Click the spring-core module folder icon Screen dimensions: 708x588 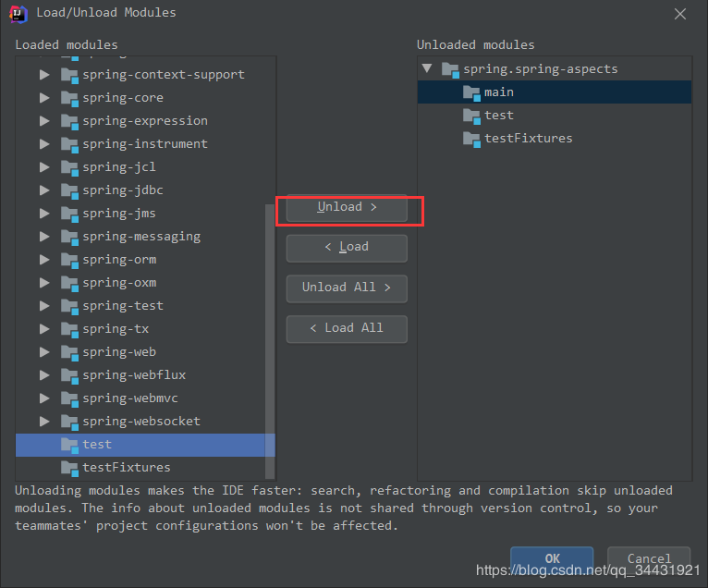[x=70, y=98]
